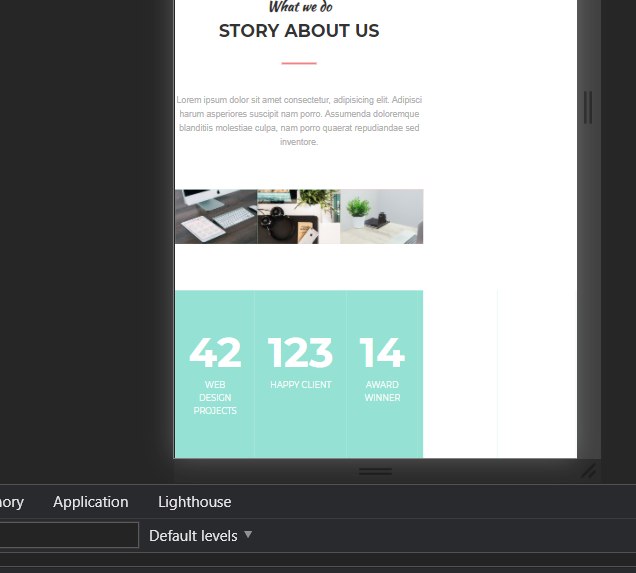Click the bottom-edge viewport resize handle
This screenshot has width=636, height=573.
(x=375, y=471)
